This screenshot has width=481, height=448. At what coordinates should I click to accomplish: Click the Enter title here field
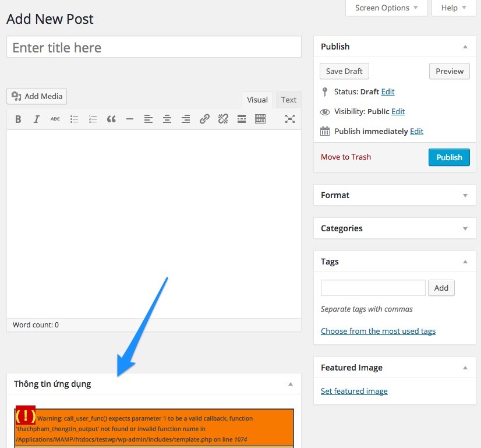pos(154,48)
